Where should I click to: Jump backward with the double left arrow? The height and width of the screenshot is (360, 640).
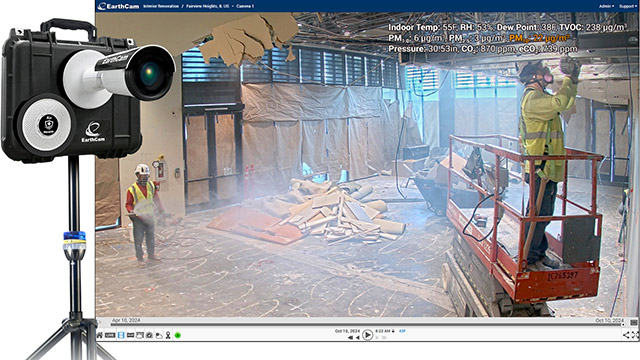pyautogui.click(x=350, y=338)
